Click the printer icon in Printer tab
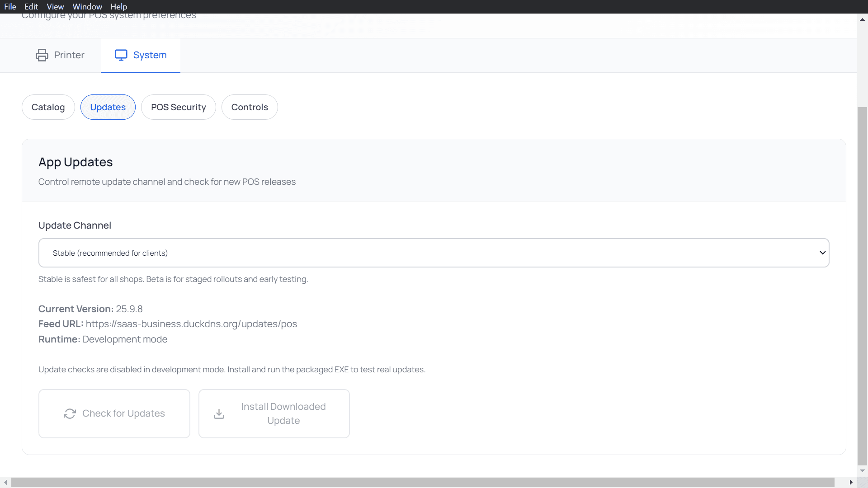Image resolution: width=868 pixels, height=488 pixels. pyautogui.click(x=42, y=55)
